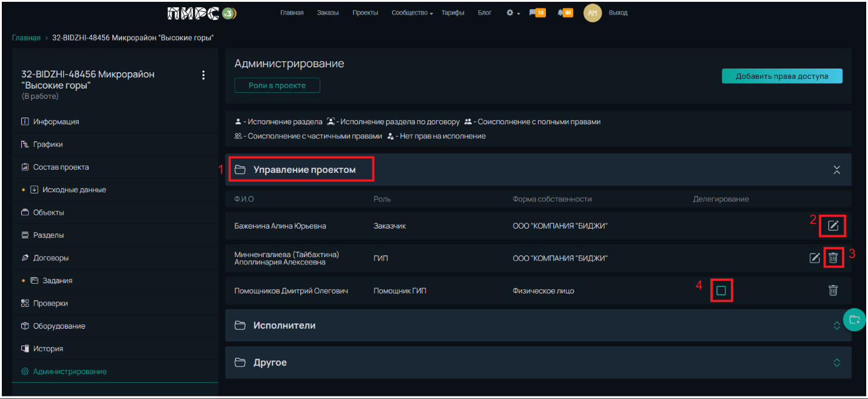868x399 pixels.
Task: Edit access for Минненгалиева Аполлинария
Action: [815, 258]
